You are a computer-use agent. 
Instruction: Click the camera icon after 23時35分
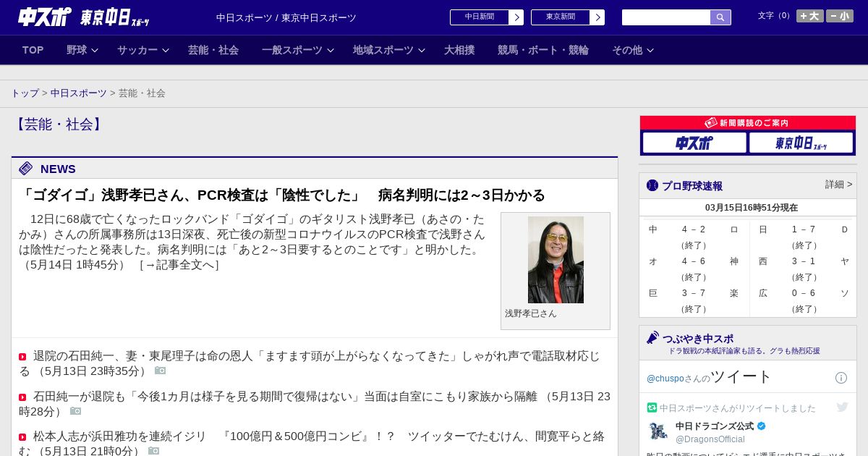coord(160,371)
